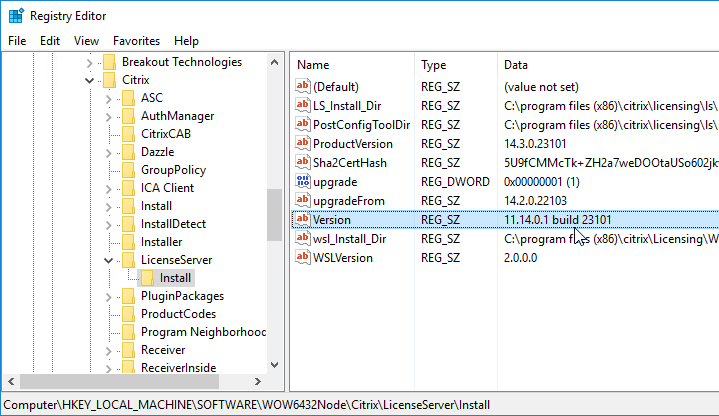
Task: Click the ProductCodes folder icon
Action: tap(128, 314)
